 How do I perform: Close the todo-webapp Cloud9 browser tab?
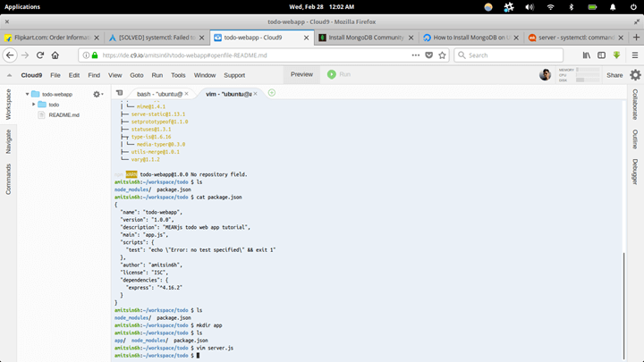pyautogui.click(x=306, y=38)
